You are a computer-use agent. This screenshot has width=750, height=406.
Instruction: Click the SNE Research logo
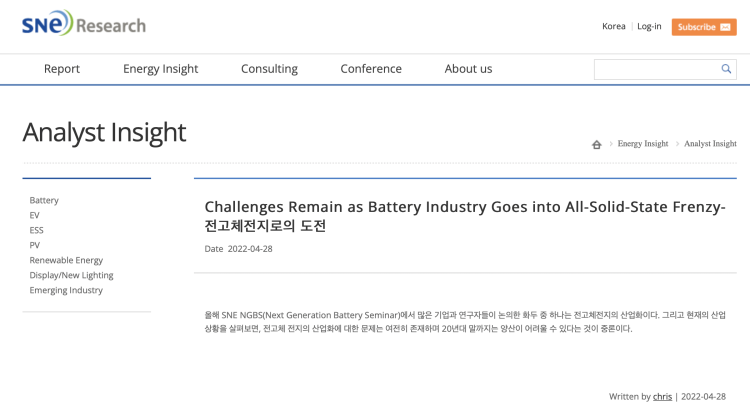click(83, 24)
